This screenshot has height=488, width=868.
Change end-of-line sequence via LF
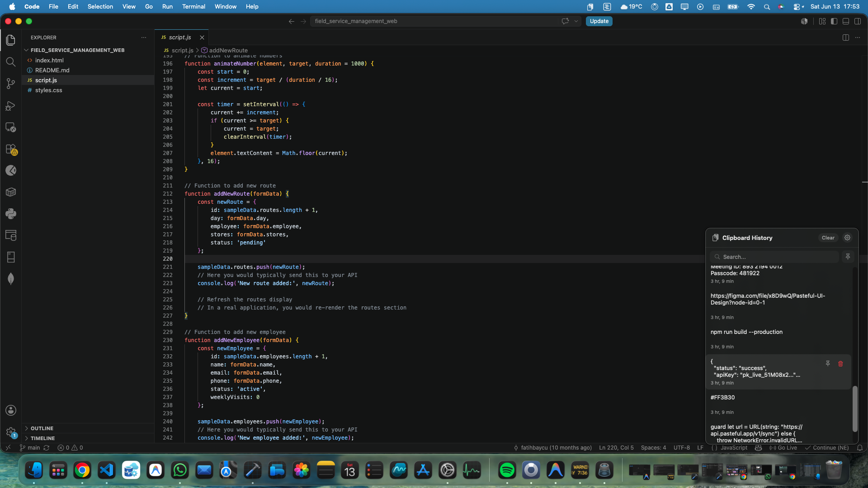click(x=700, y=448)
